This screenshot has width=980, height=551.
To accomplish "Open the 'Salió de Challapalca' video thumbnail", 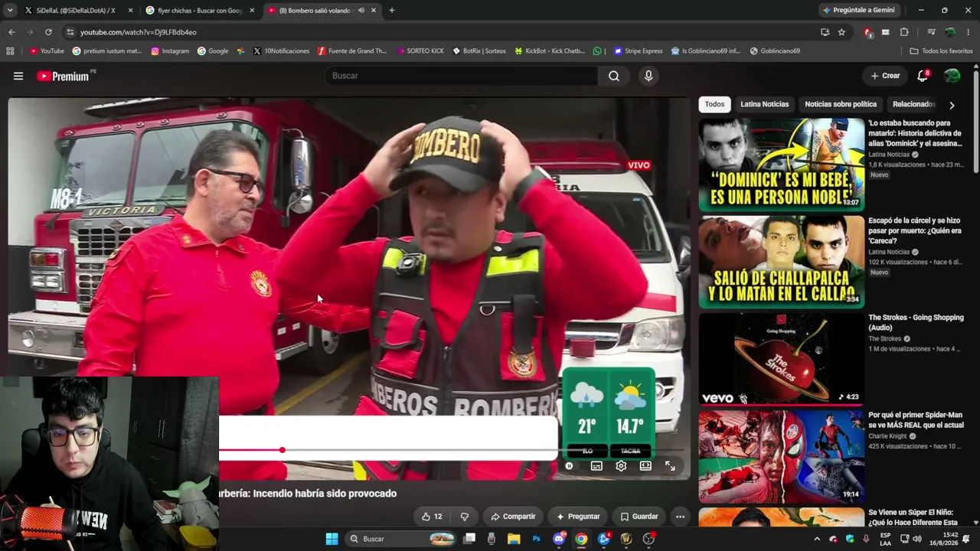I will click(781, 262).
